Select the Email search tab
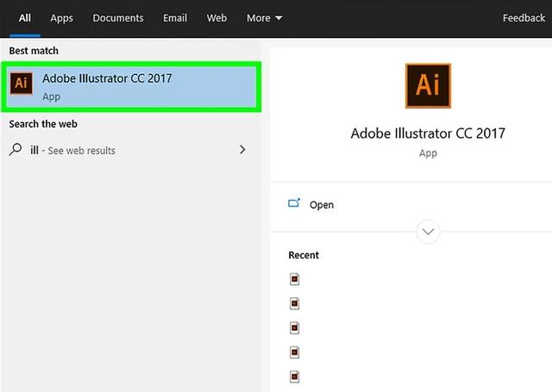The width and height of the screenshot is (552, 392). pyautogui.click(x=175, y=18)
